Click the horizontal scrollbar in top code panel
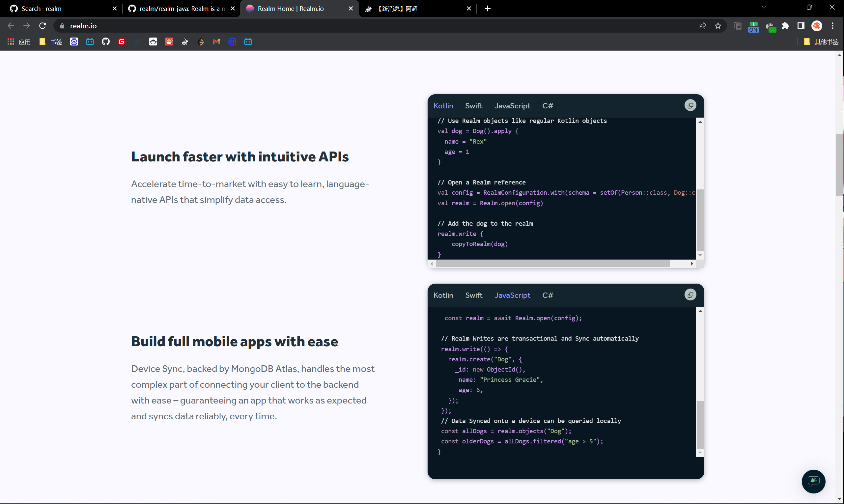Viewport: 844px width, 504px height. point(552,264)
